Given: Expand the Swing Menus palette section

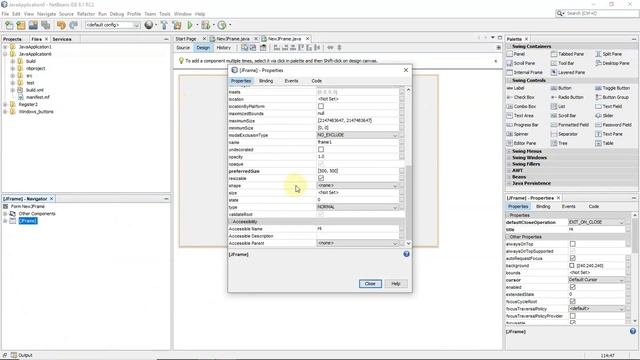Looking at the screenshot, I should (x=509, y=151).
